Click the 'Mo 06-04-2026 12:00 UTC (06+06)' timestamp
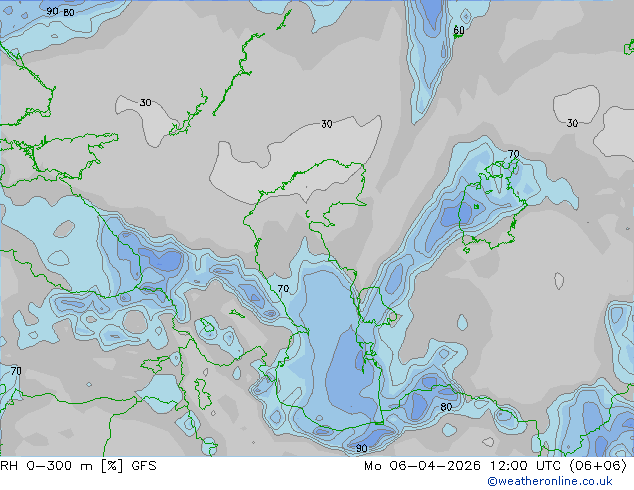The image size is (634, 490). pyautogui.click(x=495, y=466)
